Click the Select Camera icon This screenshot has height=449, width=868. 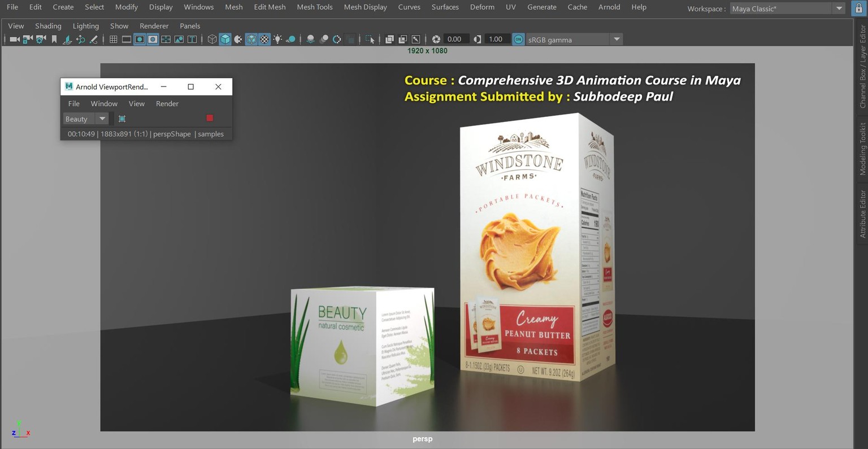(x=15, y=40)
